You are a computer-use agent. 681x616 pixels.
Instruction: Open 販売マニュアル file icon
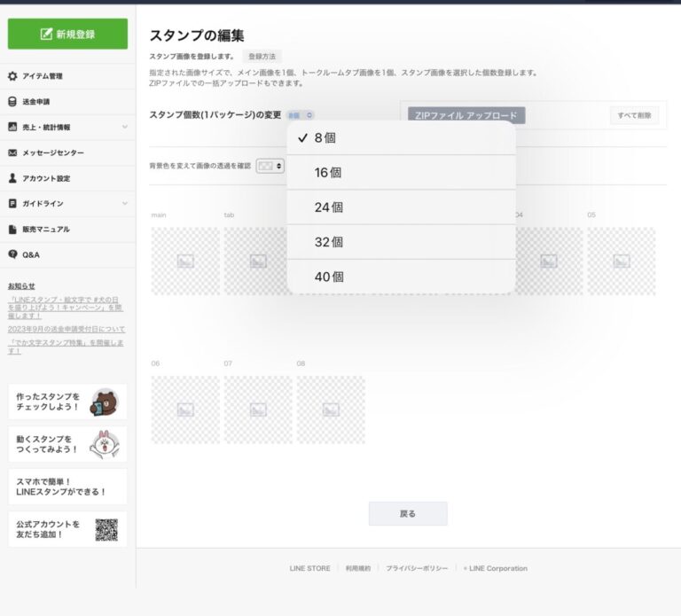click(12, 229)
